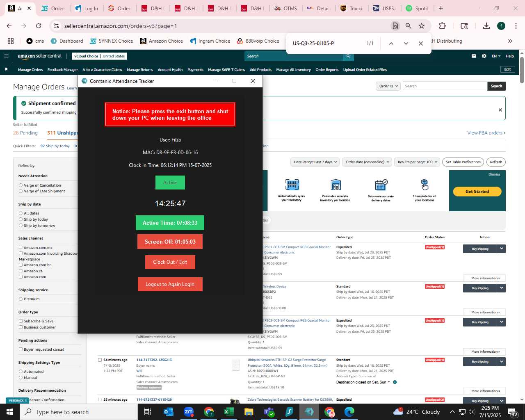Image resolution: width=525 pixels, height=420 pixels.
Task: Select Ship by today radio button
Action: 21,219
